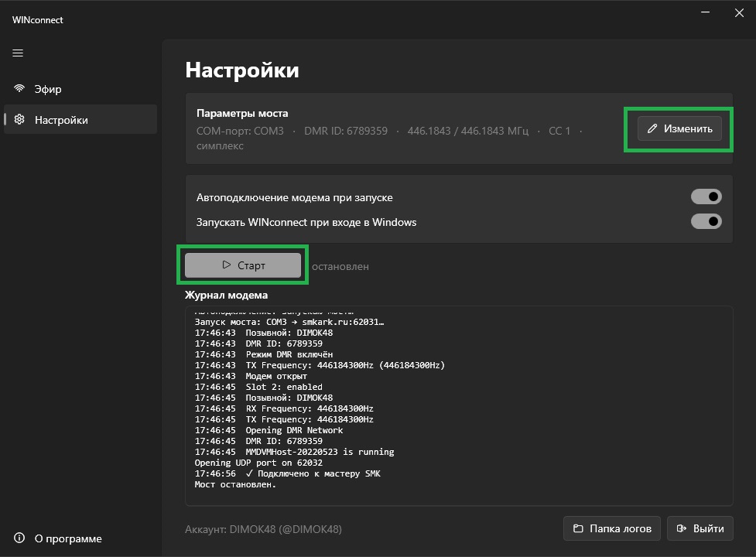Click the Эфир broadcast signal icon

click(19, 88)
